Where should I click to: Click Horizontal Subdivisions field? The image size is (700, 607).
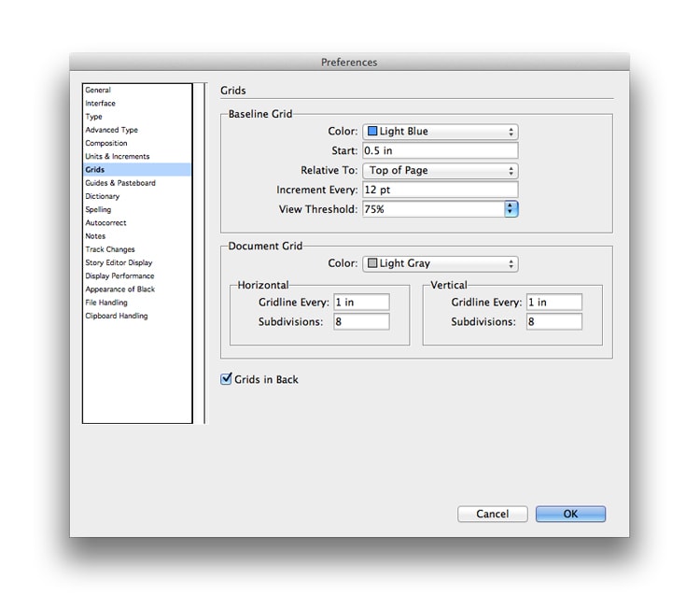[361, 321]
